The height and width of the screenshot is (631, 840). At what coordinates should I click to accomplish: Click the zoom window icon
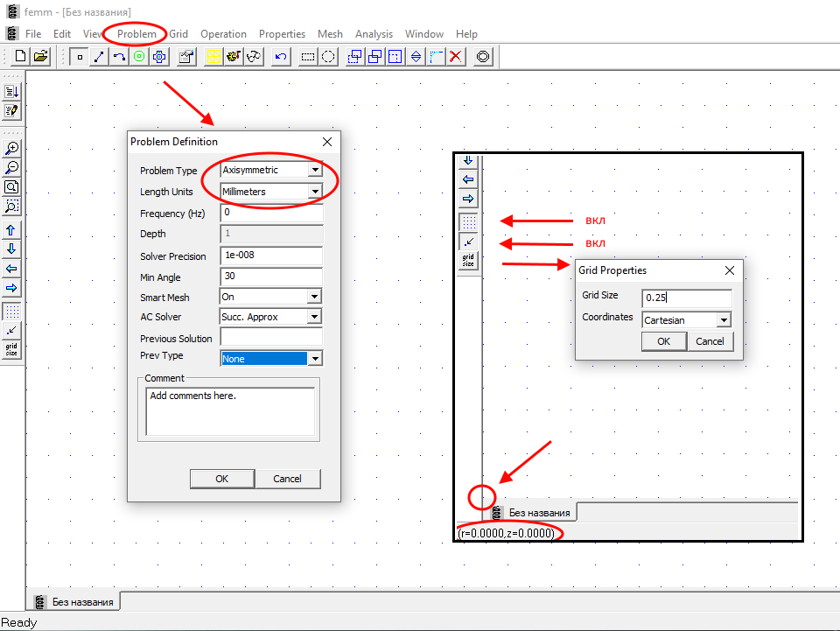pos(11,207)
